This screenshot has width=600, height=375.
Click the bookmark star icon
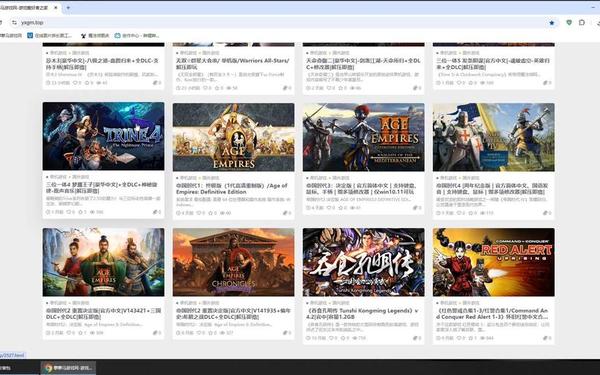click(552, 23)
